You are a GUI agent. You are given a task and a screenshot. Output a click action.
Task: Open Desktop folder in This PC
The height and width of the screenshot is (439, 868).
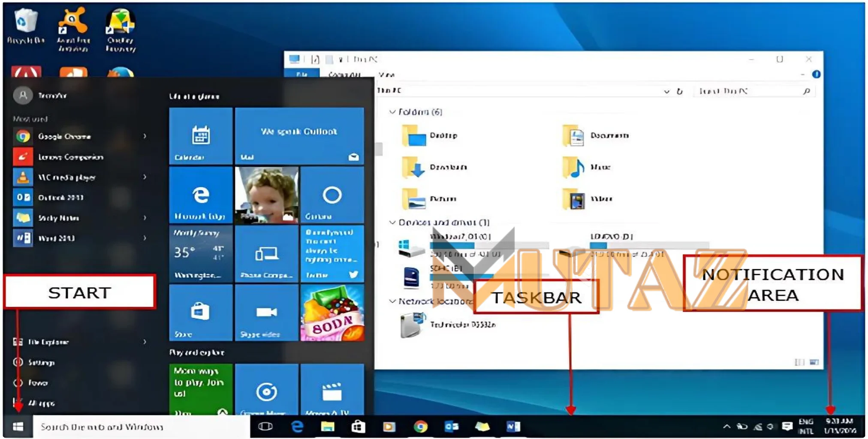430,135
